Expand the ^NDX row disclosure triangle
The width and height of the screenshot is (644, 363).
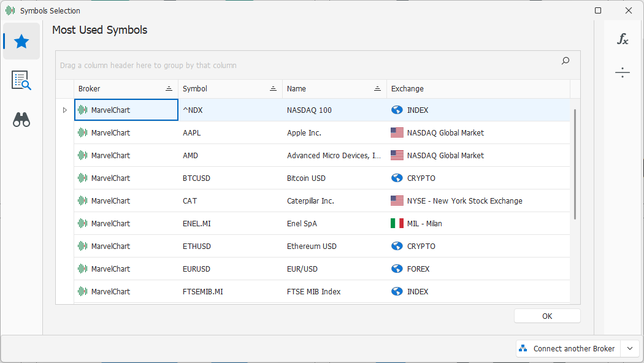64,110
